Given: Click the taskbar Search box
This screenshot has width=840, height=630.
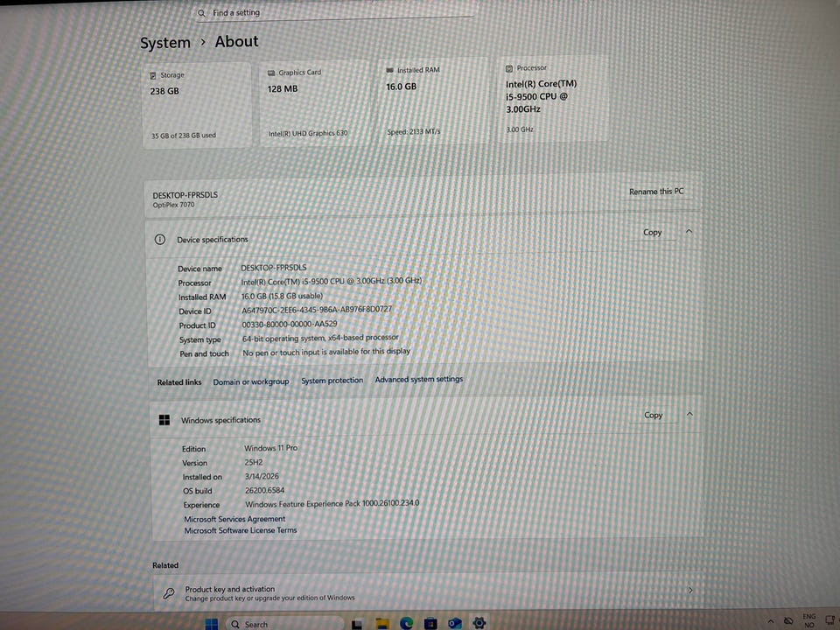Looking at the screenshot, I should pyautogui.click(x=283, y=624).
